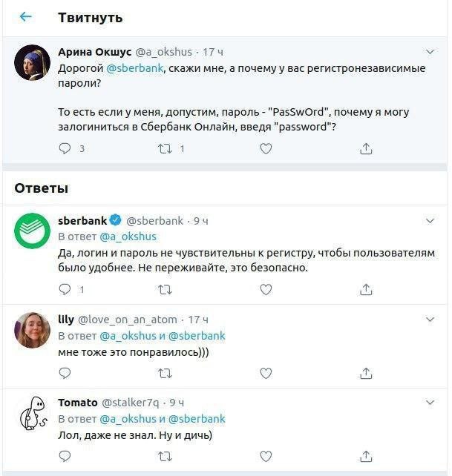View Арина Окшус's profile picture
The width and height of the screenshot is (452, 476).
[33, 62]
